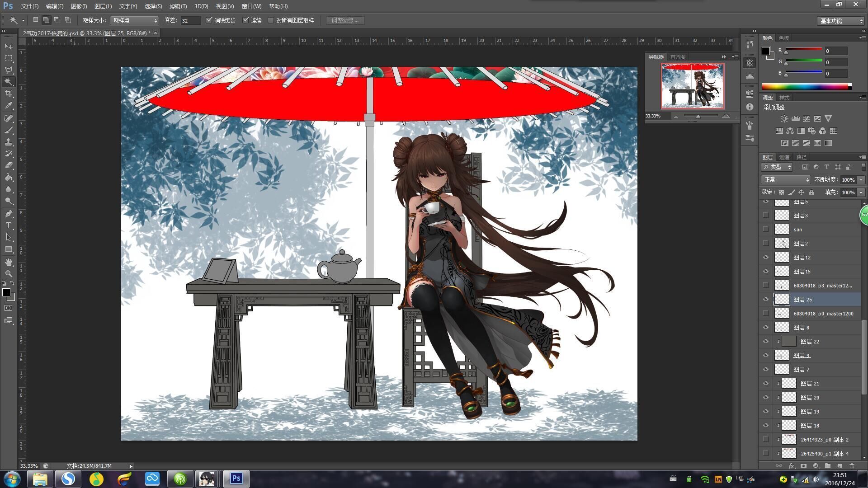Image resolution: width=868 pixels, height=488 pixels.
Task: Toggle the 连续 contiguous checkbox
Action: click(246, 20)
